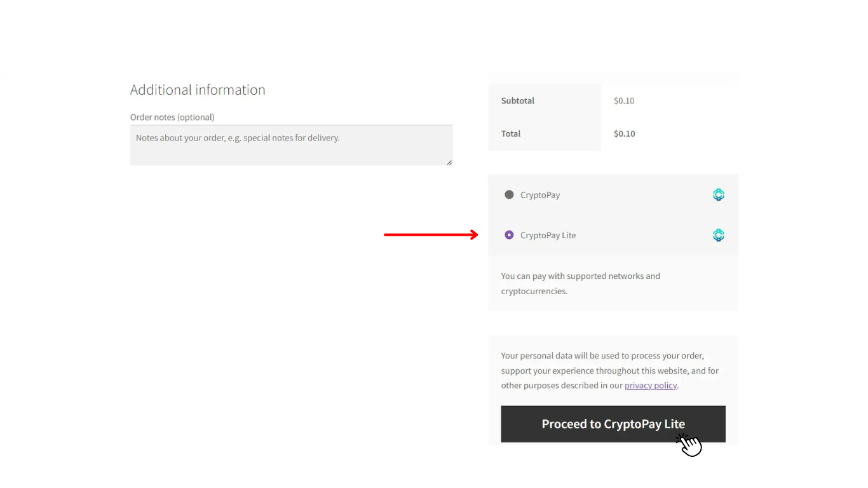
Task: Click the 'Subtotal' row label
Action: 518,100
